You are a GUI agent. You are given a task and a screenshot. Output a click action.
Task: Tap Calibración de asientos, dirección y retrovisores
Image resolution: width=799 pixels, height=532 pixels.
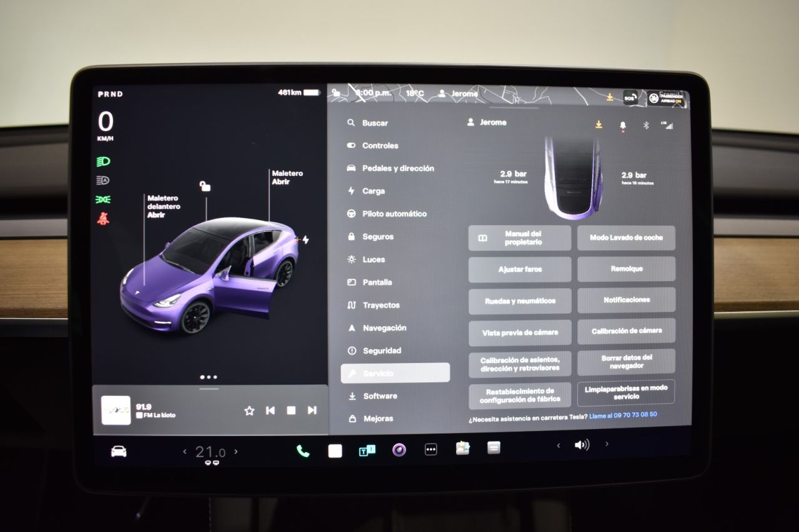pyautogui.click(x=519, y=364)
